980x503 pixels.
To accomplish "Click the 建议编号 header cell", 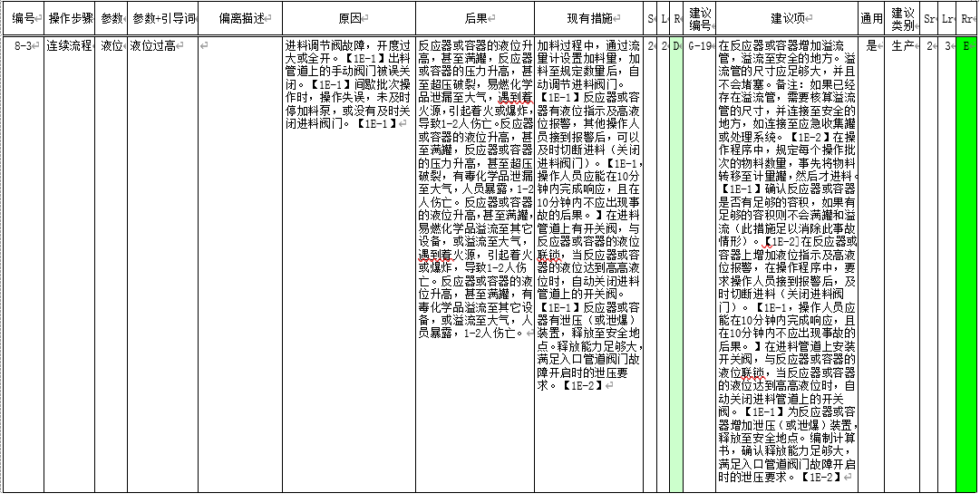I will (x=699, y=19).
